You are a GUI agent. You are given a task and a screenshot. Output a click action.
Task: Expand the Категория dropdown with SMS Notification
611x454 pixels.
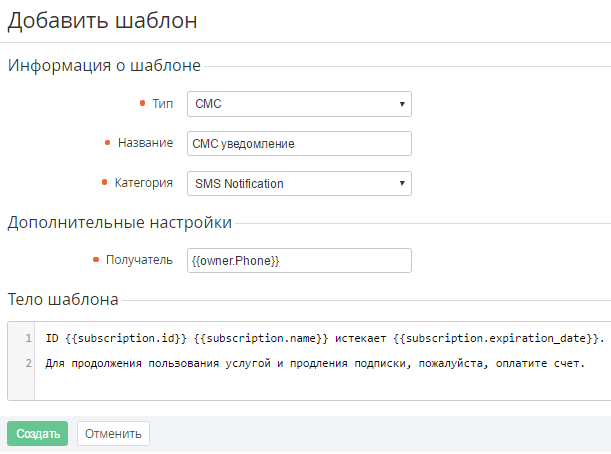tap(299, 183)
